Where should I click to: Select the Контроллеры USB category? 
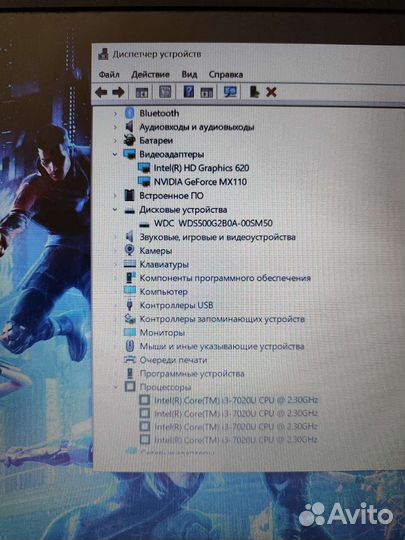point(176,305)
